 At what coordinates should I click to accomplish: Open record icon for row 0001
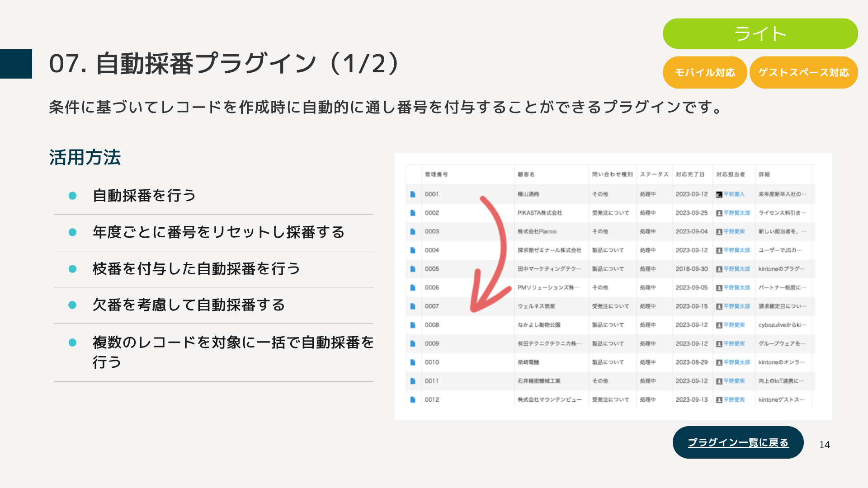[412, 194]
